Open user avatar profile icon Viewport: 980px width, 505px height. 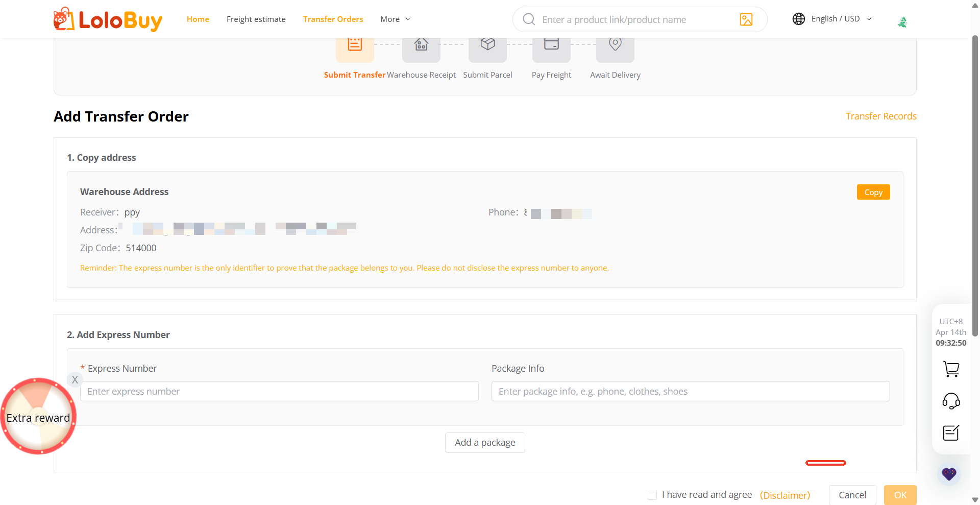point(902,22)
